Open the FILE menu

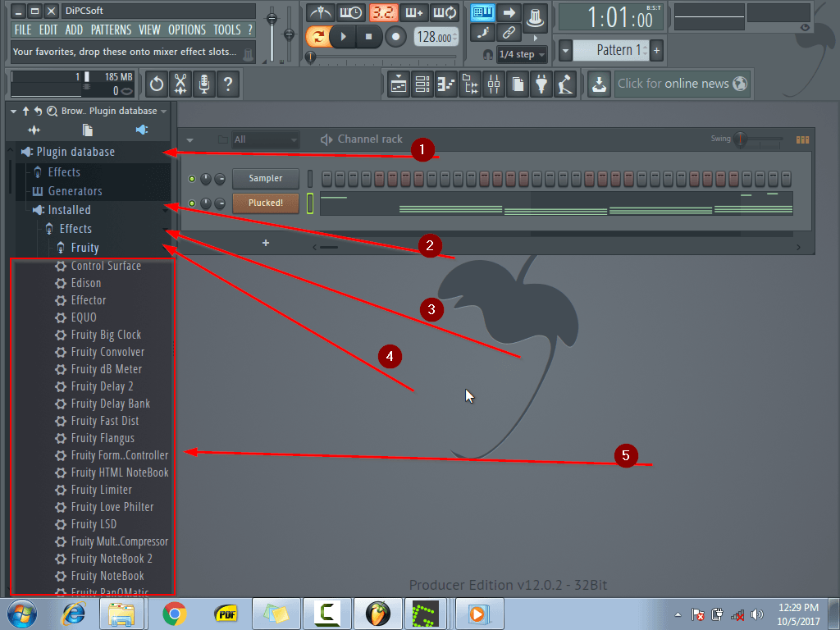[23, 30]
